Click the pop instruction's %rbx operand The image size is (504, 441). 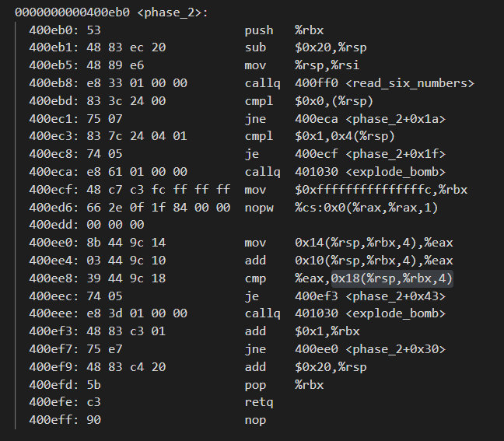(309, 384)
